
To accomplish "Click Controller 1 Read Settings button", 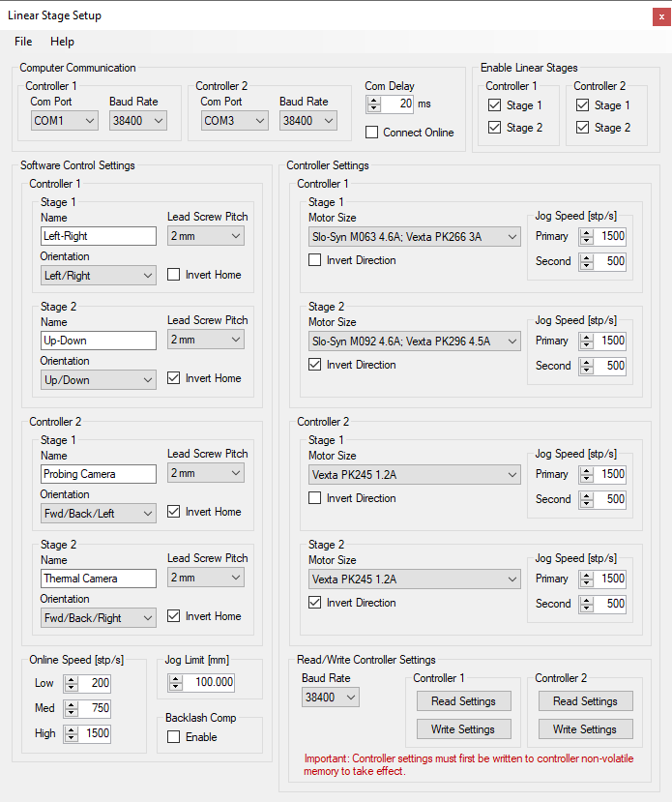I will coord(463,701).
